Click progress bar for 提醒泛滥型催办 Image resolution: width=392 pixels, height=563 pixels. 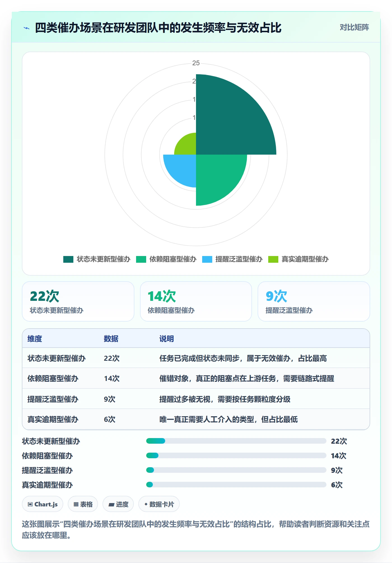[x=236, y=470]
